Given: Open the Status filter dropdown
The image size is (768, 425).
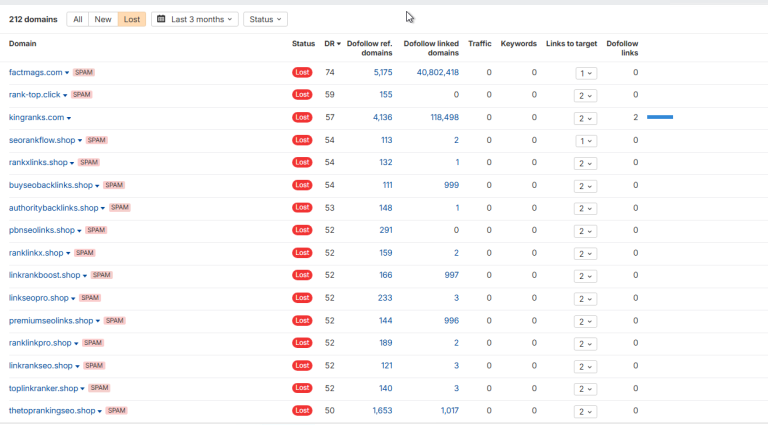Looking at the screenshot, I should [265, 19].
